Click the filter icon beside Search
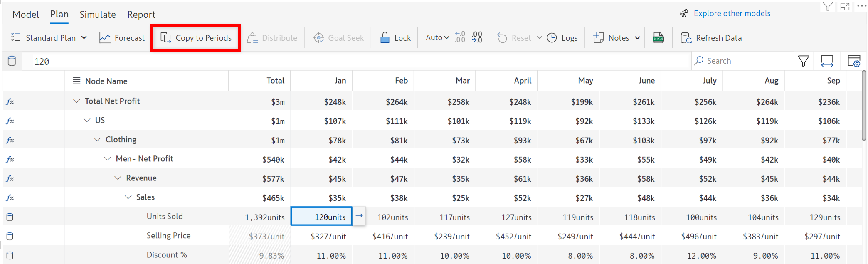This screenshot has height=264, width=868. pyautogui.click(x=803, y=61)
